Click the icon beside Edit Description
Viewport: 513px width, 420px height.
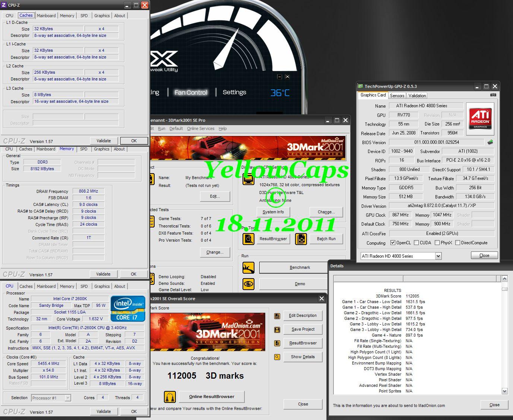[277, 316]
